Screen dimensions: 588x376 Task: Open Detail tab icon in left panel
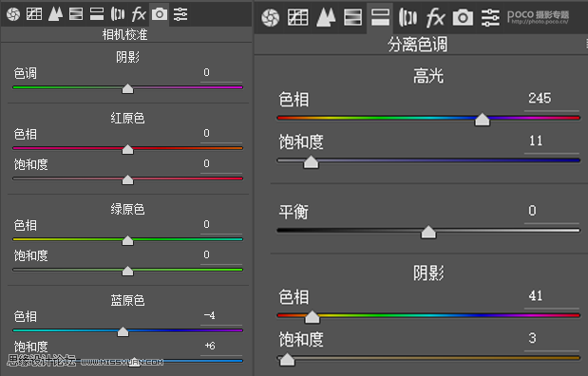coord(55,14)
